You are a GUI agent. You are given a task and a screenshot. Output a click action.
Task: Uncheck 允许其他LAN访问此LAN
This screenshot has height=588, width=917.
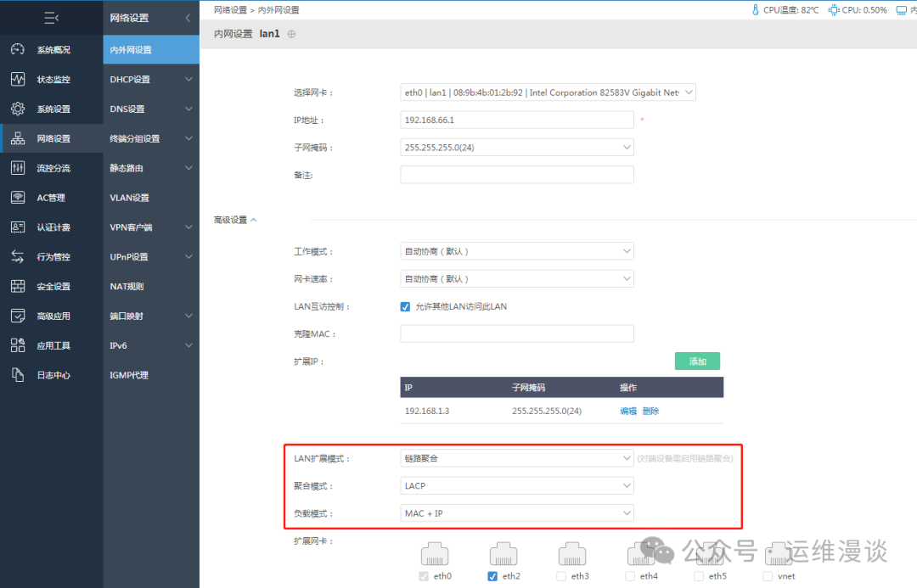405,306
